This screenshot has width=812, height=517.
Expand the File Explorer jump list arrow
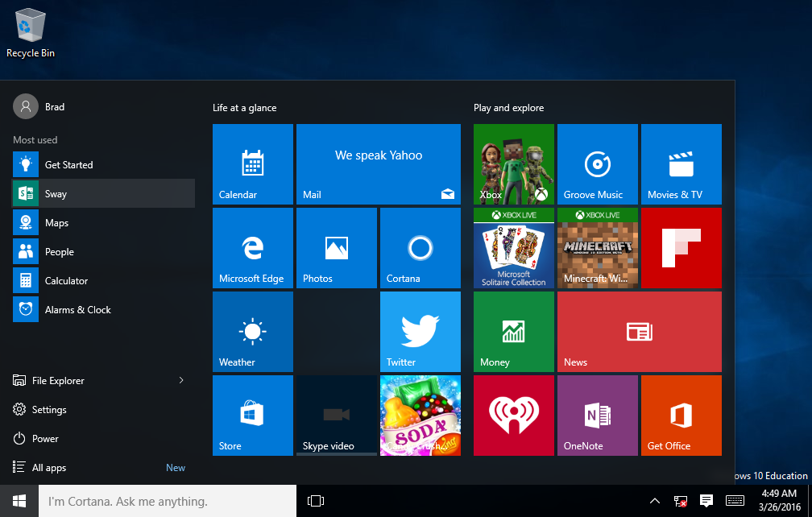pyautogui.click(x=181, y=380)
